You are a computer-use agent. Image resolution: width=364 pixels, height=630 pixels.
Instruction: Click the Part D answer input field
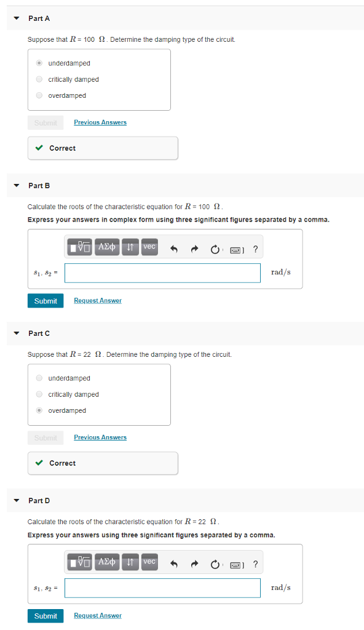coord(162,588)
